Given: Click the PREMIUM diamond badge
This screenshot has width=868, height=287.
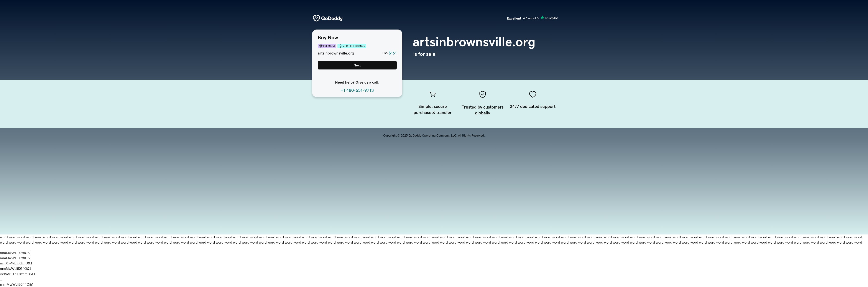Looking at the screenshot, I should click(x=327, y=46).
